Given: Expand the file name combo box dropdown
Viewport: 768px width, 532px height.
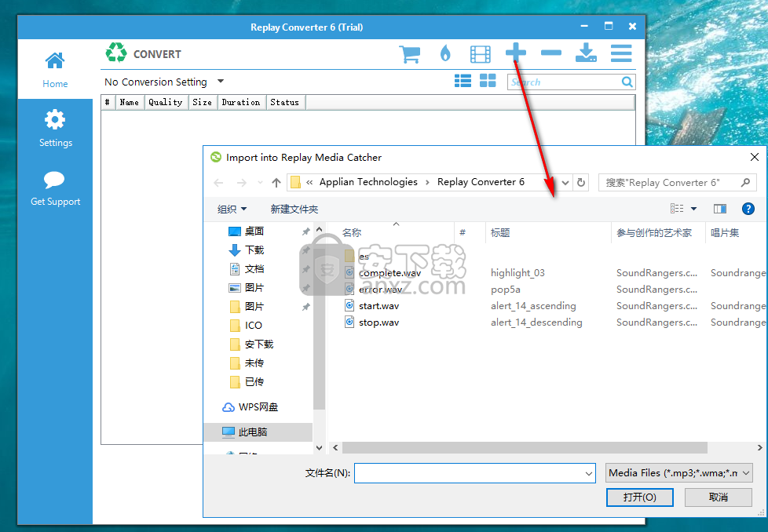Looking at the screenshot, I should 589,473.
